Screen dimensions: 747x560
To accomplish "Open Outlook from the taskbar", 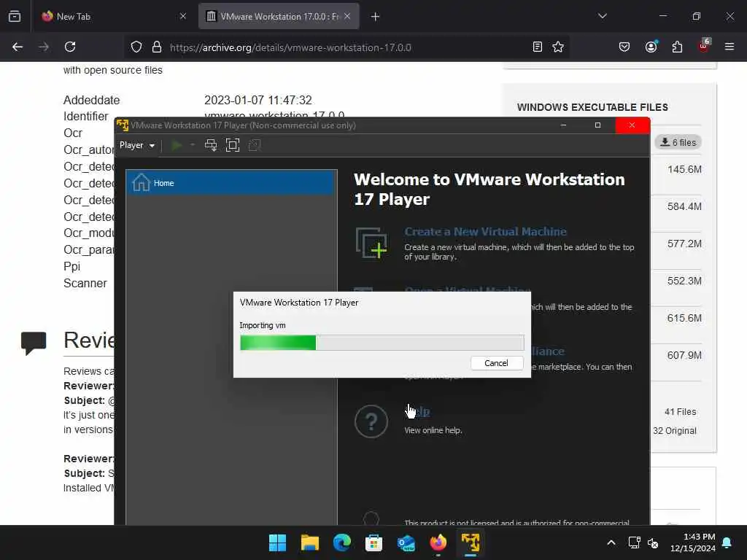I will click(x=406, y=542).
